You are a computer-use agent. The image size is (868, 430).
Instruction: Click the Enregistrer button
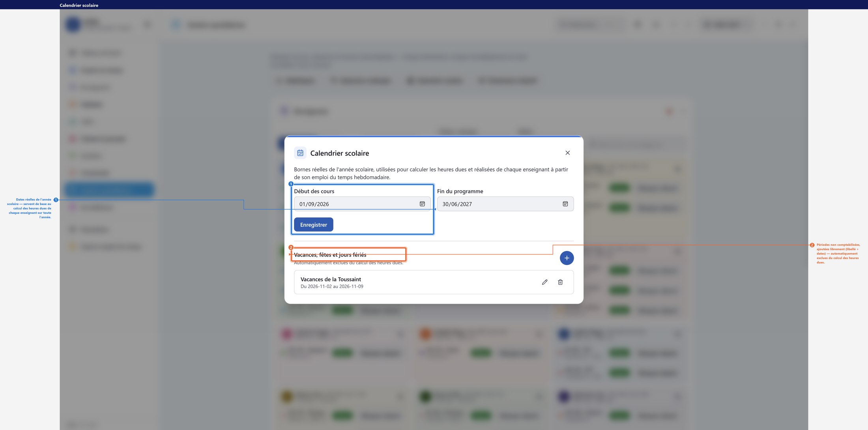[314, 225]
